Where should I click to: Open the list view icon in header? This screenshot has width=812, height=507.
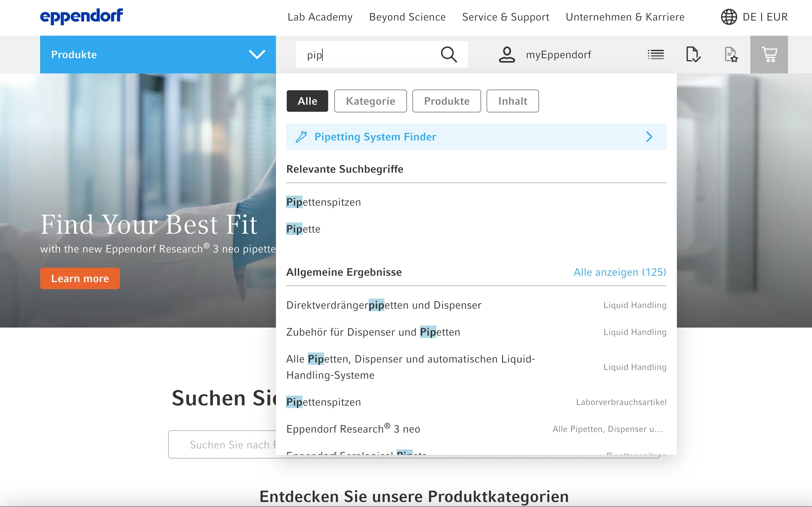pyautogui.click(x=656, y=55)
